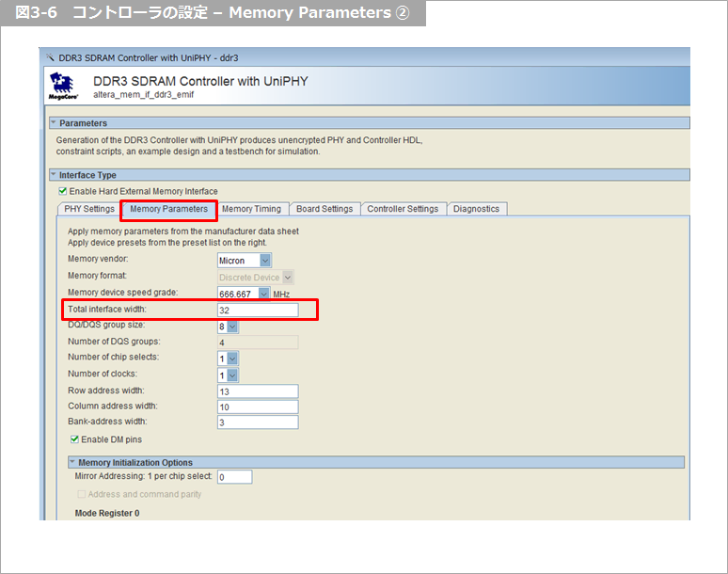Switch to the Memory Timing tab
This screenshot has height=574, width=728.
point(251,209)
